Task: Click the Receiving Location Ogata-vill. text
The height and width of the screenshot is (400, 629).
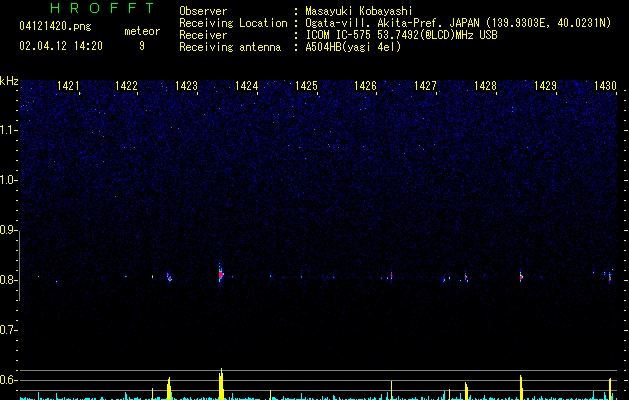Action: point(338,23)
